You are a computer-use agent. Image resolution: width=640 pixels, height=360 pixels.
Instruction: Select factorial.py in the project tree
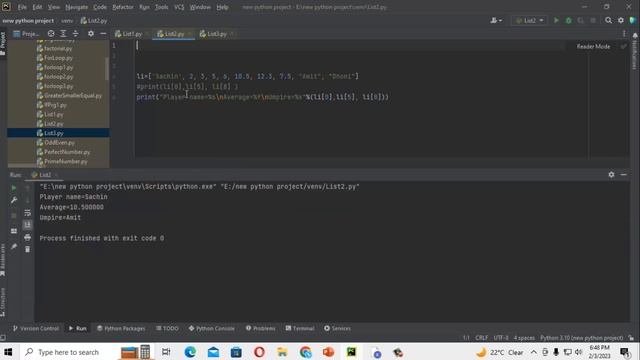click(x=58, y=49)
